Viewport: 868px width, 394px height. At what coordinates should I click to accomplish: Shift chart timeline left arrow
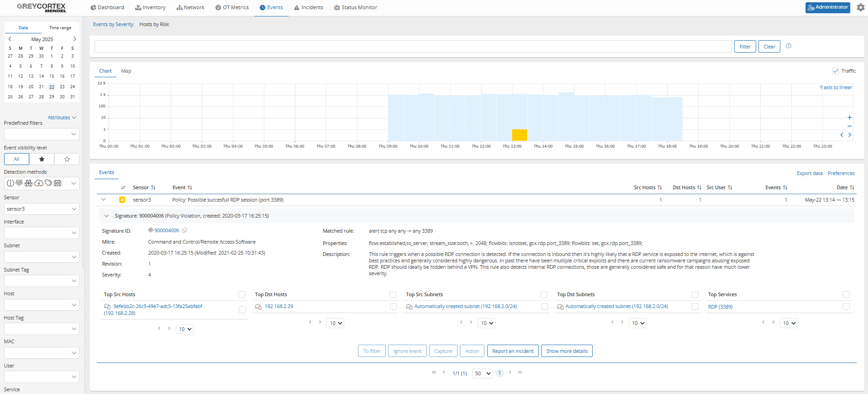(842, 135)
